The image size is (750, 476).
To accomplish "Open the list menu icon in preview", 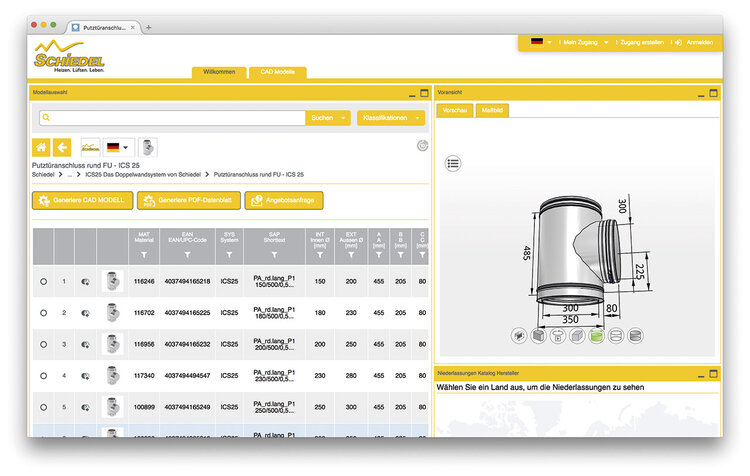I will click(453, 163).
